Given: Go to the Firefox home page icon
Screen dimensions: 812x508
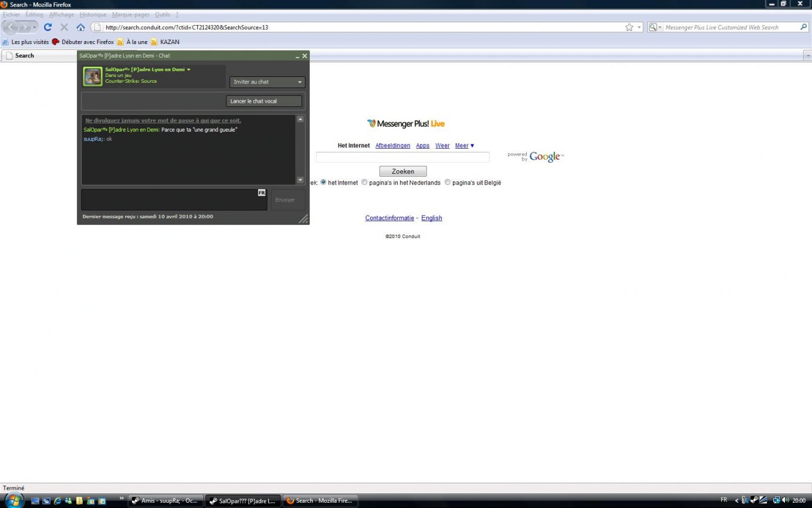Looking at the screenshot, I should [x=80, y=27].
